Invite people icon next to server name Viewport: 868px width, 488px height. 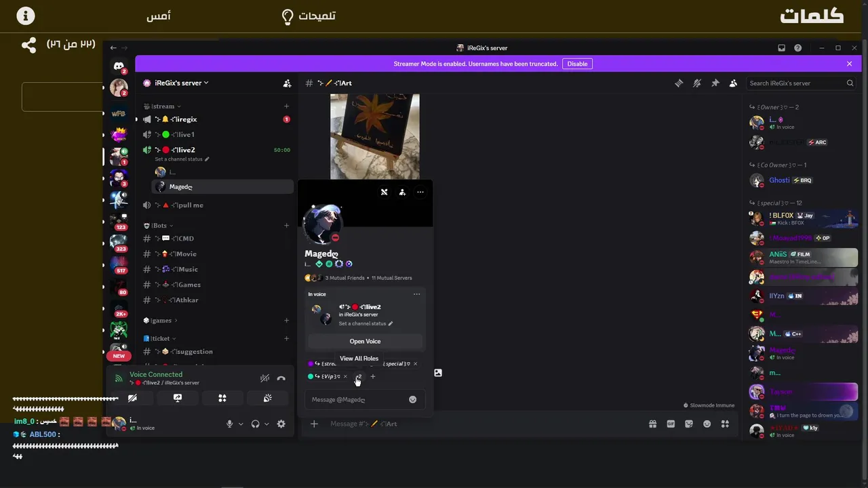click(287, 83)
